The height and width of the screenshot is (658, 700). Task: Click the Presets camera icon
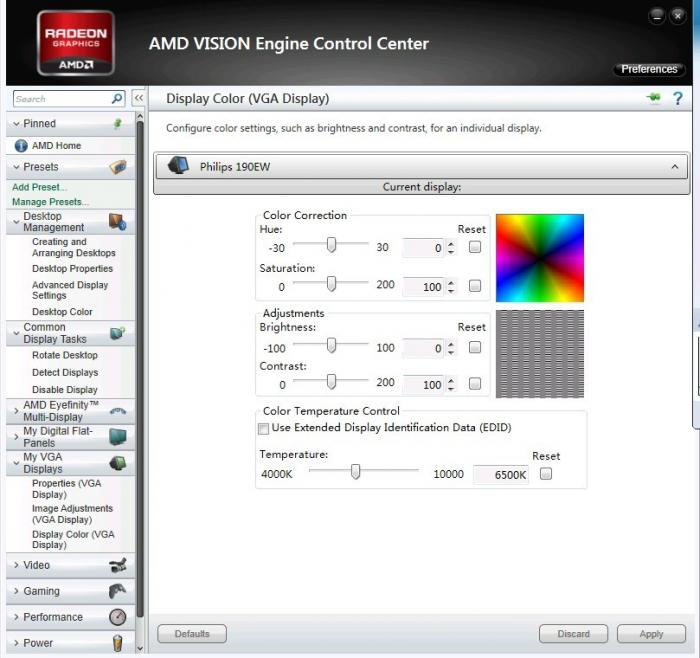click(x=118, y=167)
